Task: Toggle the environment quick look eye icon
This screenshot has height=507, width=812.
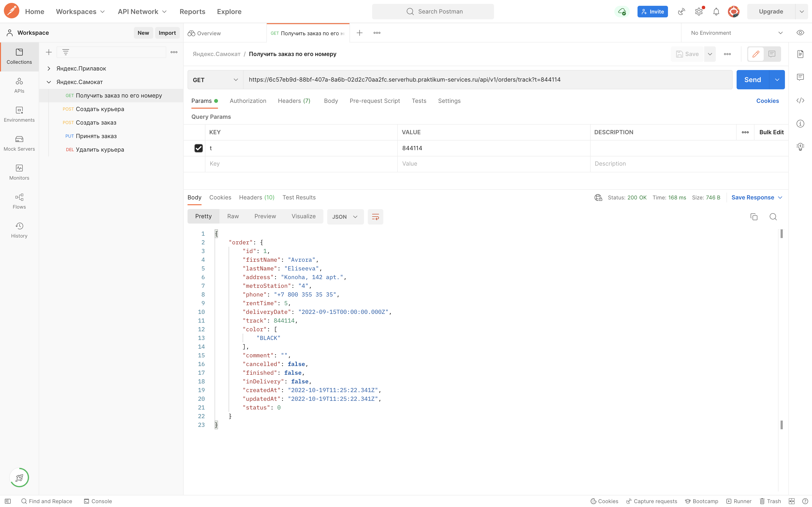Action: [800, 33]
